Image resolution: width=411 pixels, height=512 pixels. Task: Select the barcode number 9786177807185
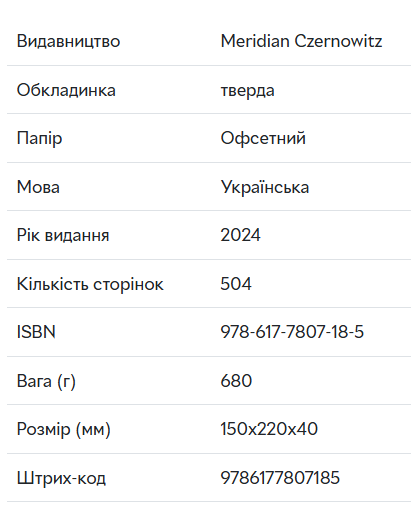pos(280,477)
